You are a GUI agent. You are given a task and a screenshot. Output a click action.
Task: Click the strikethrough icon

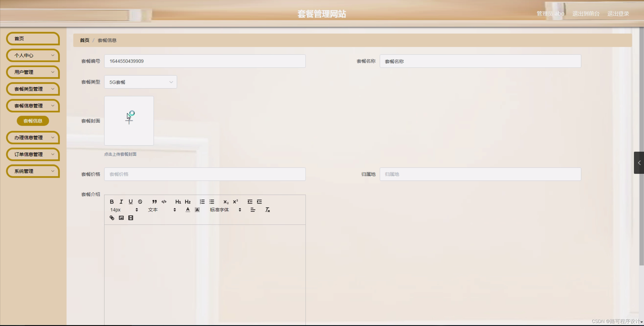pos(140,202)
